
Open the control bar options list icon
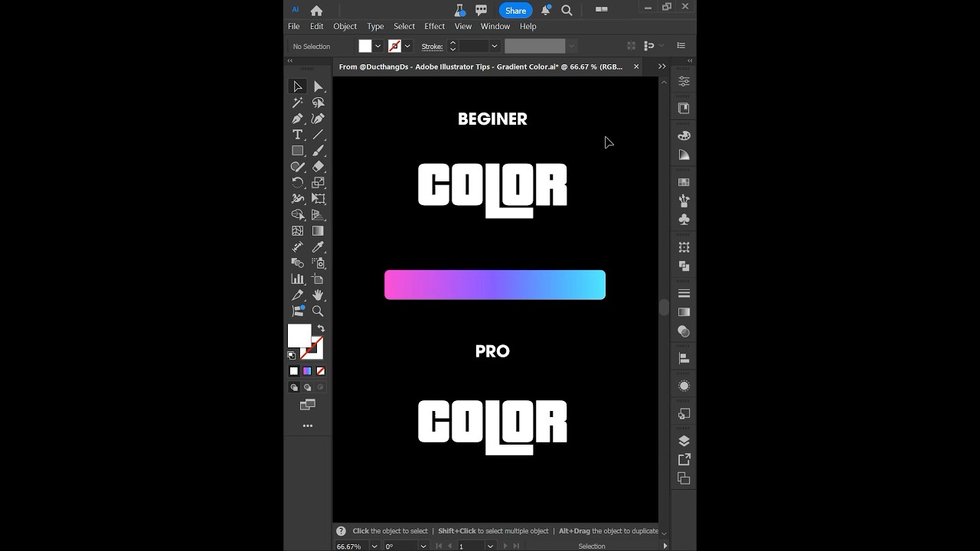tap(681, 46)
